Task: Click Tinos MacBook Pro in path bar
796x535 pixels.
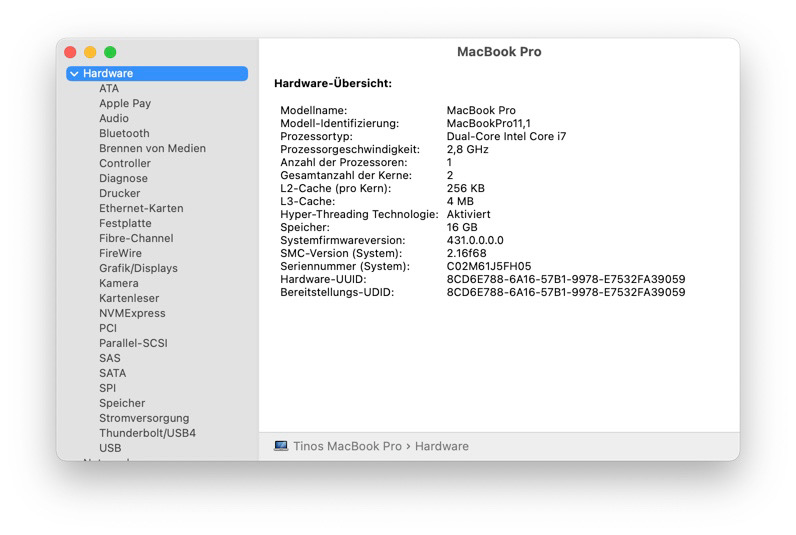Action: coord(347,446)
